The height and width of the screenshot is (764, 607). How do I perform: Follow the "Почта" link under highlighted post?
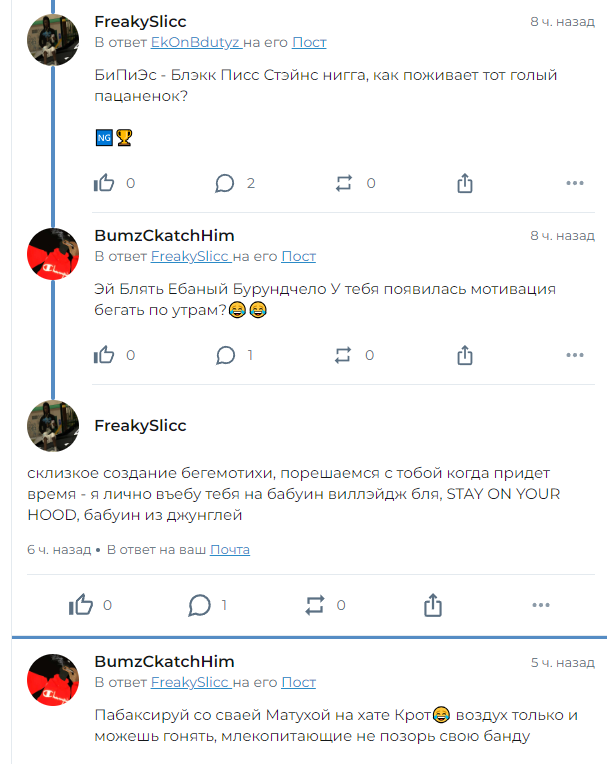pyautogui.click(x=230, y=550)
